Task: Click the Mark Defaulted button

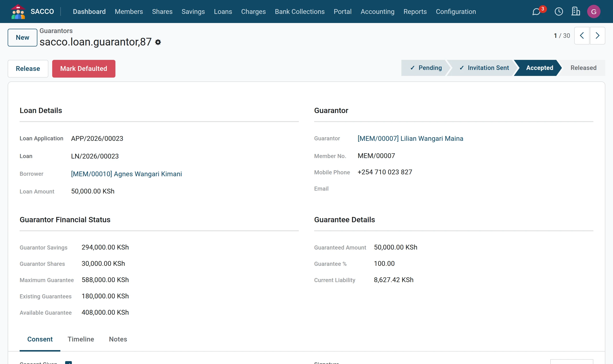Action: 84,69
